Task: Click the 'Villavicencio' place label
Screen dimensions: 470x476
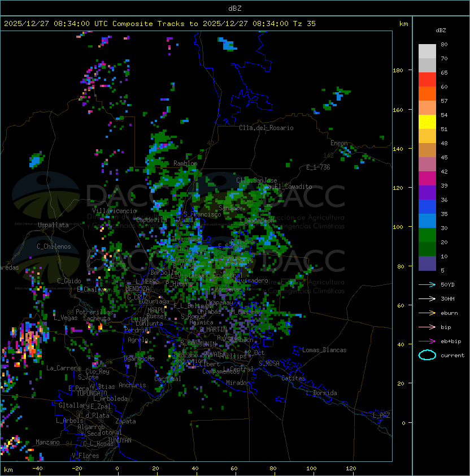Action: 114,211
